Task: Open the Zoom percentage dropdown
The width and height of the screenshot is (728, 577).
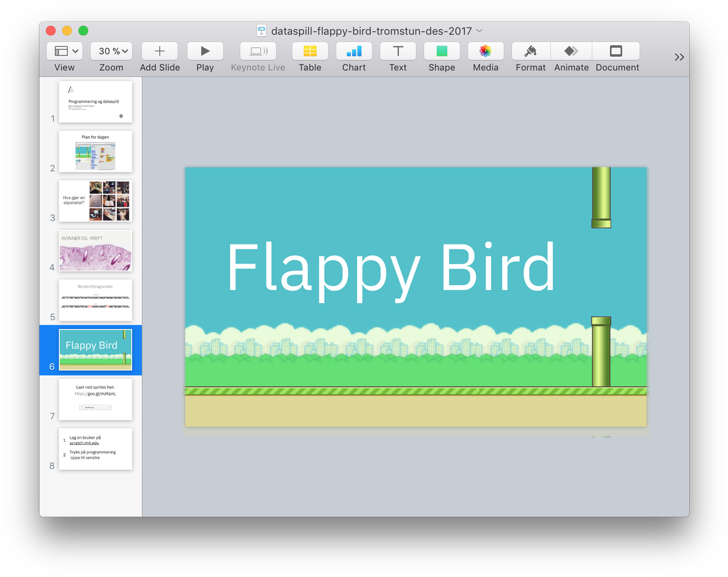Action: (111, 51)
